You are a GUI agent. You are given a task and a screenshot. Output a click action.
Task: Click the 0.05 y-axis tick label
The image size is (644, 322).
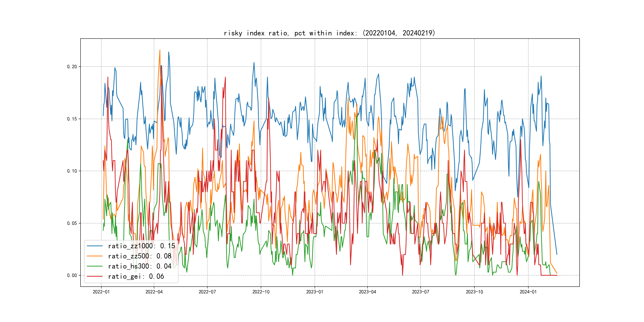click(x=72, y=223)
